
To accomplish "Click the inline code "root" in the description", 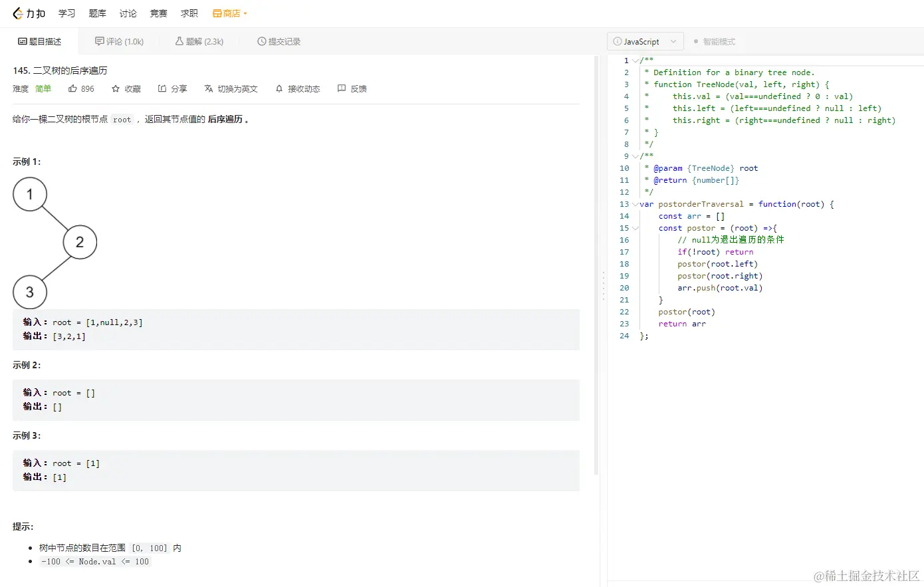I will coord(122,120).
